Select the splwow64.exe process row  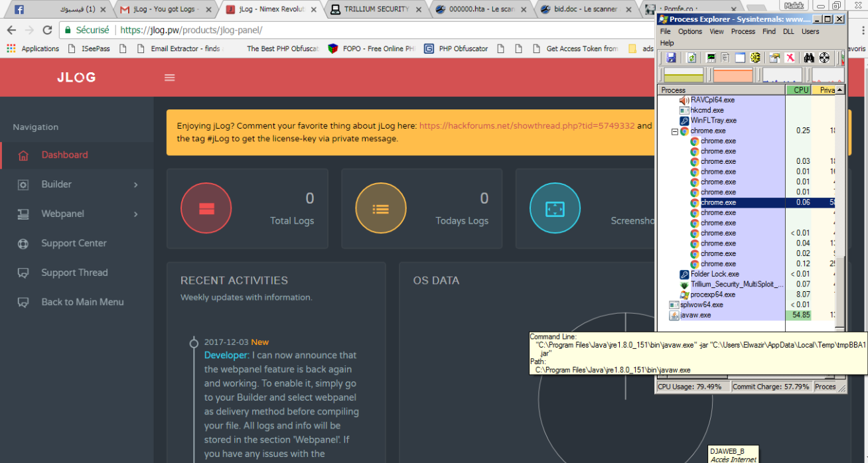click(747, 305)
